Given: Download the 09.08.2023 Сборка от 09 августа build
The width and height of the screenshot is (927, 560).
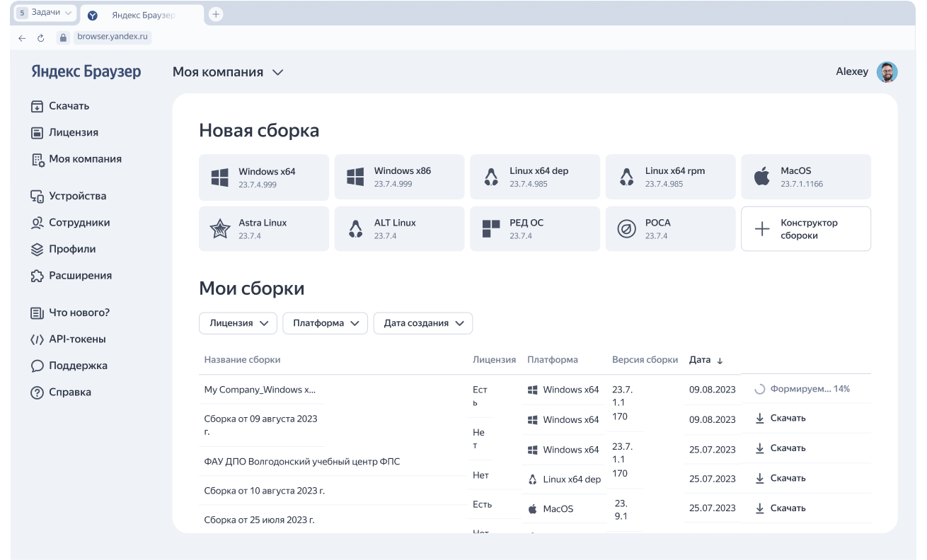Looking at the screenshot, I should coord(781,419).
